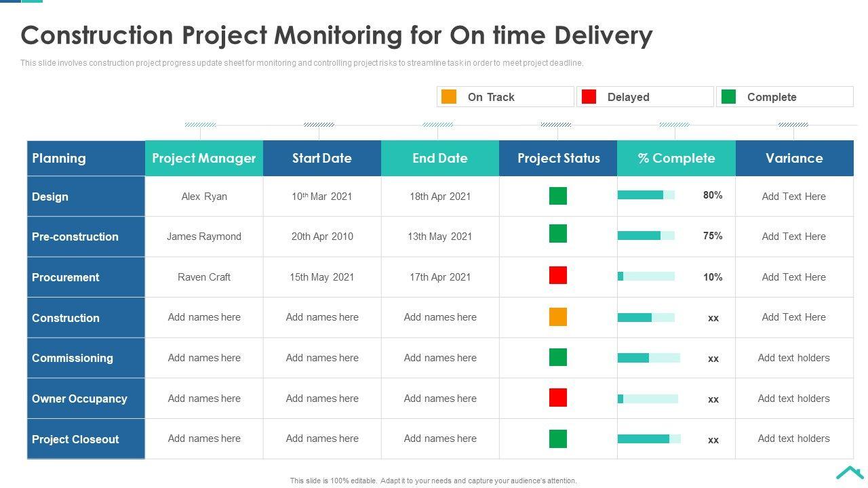Click the slide title text
This screenshot has height=488, width=868.
click(336, 35)
